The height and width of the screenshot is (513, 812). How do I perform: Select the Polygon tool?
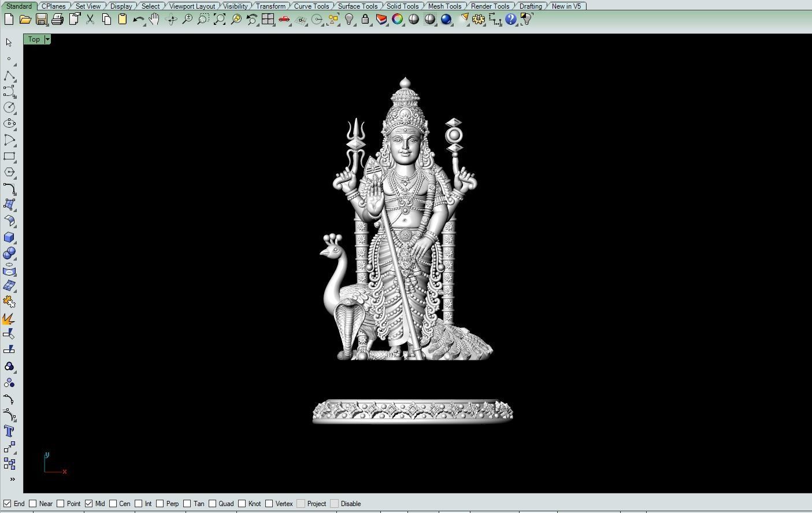[9, 172]
